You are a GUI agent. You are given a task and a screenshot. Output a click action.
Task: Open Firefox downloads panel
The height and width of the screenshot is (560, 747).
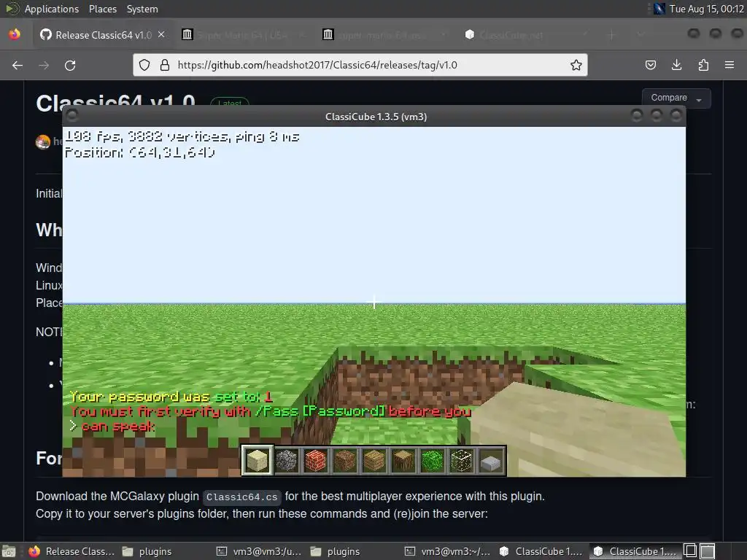676,65
